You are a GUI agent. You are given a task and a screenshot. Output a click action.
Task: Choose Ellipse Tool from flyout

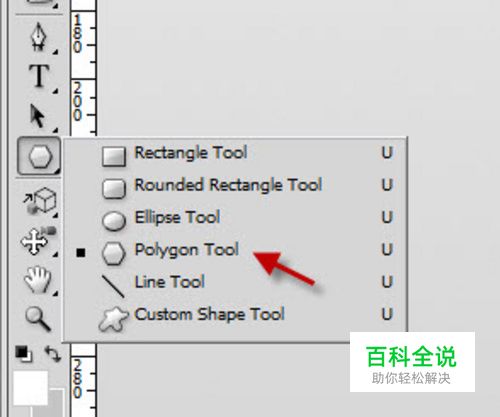pyautogui.click(x=235, y=218)
